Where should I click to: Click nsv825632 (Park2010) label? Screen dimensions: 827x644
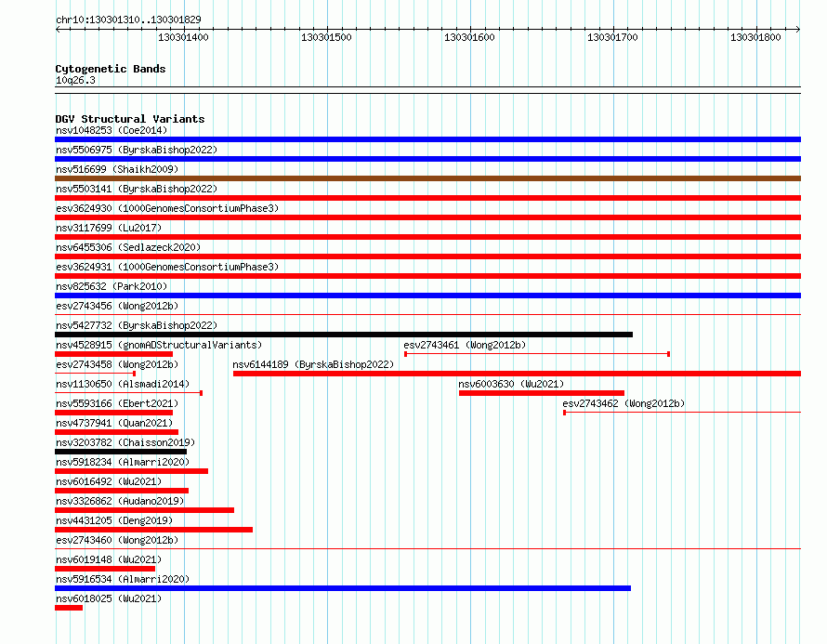112,286
